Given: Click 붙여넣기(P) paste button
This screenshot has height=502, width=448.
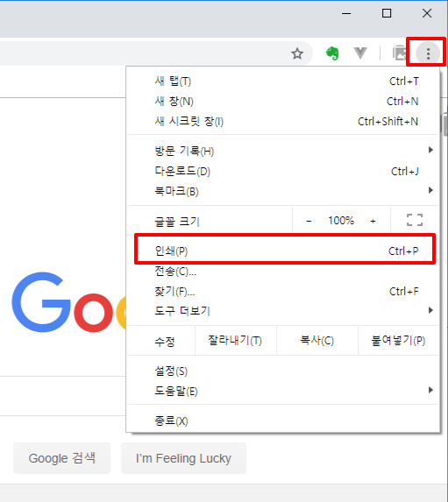Looking at the screenshot, I should (x=398, y=340).
